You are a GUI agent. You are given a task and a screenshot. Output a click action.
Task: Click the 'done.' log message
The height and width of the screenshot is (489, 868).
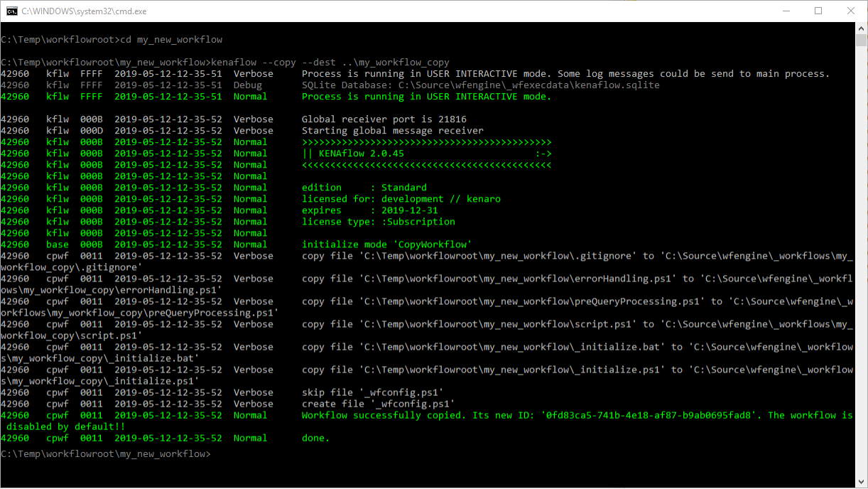[x=316, y=438]
